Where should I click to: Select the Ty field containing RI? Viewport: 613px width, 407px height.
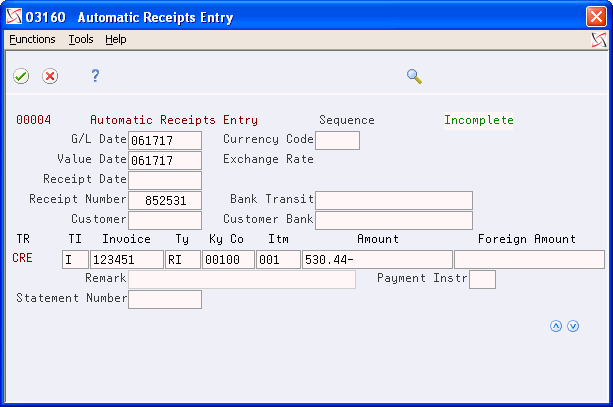[183, 260]
